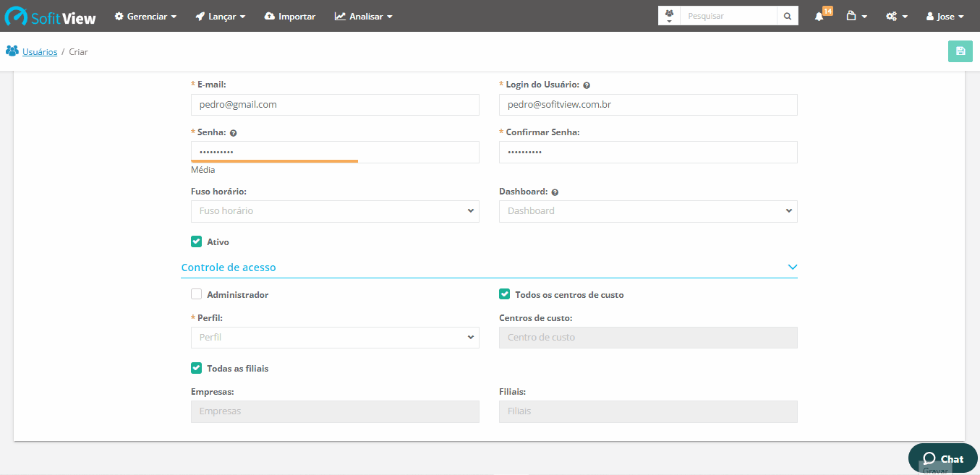
Task: Collapse the Controle de acesso section
Action: [792, 268]
